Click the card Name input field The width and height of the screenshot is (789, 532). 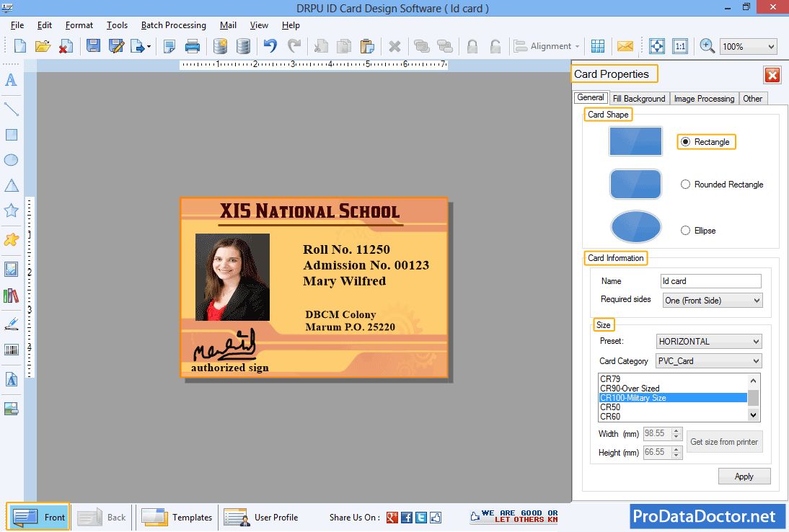710,281
